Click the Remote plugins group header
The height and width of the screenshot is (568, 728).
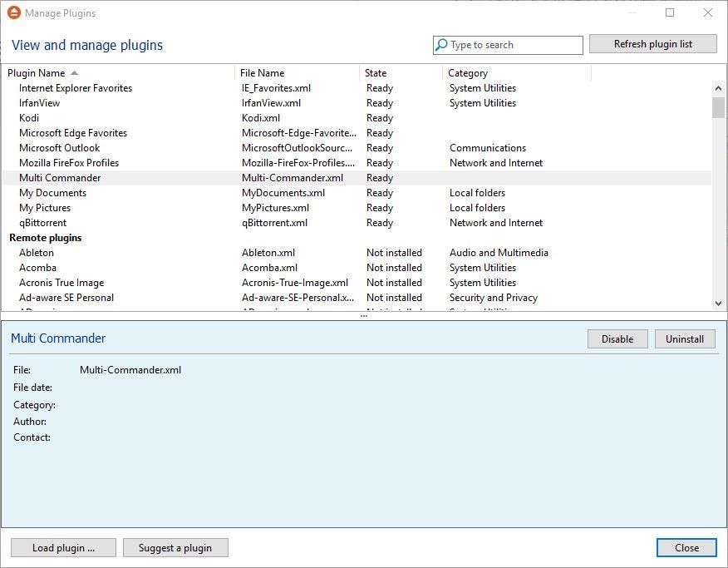point(46,238)
